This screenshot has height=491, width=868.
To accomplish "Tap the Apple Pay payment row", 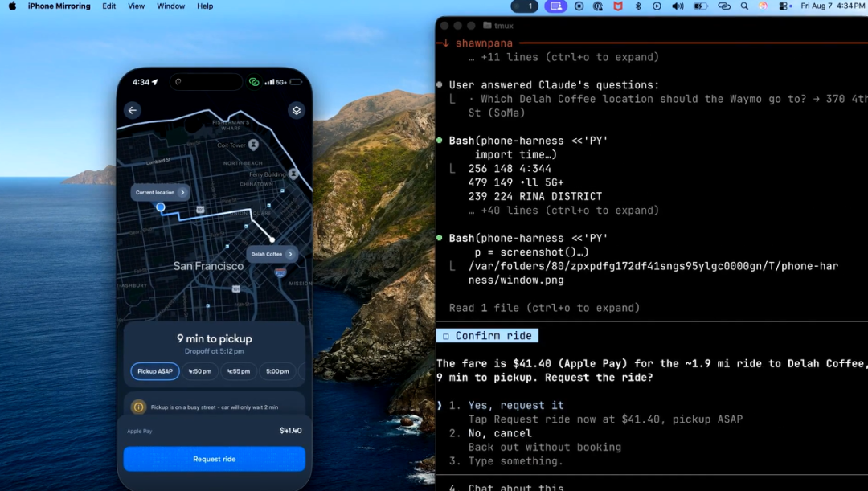I will click(215, 431).
